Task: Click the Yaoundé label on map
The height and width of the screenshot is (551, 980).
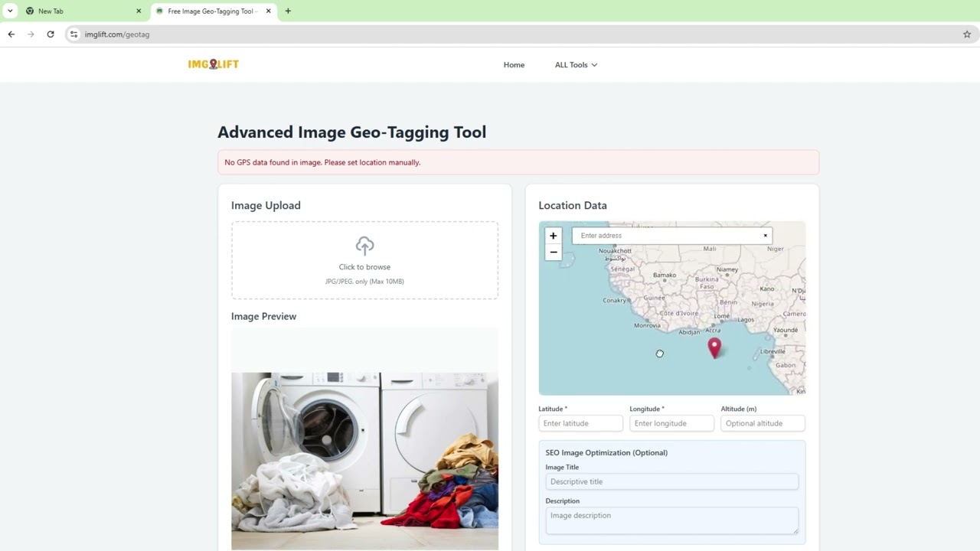Action: click(x=786, y=331)
